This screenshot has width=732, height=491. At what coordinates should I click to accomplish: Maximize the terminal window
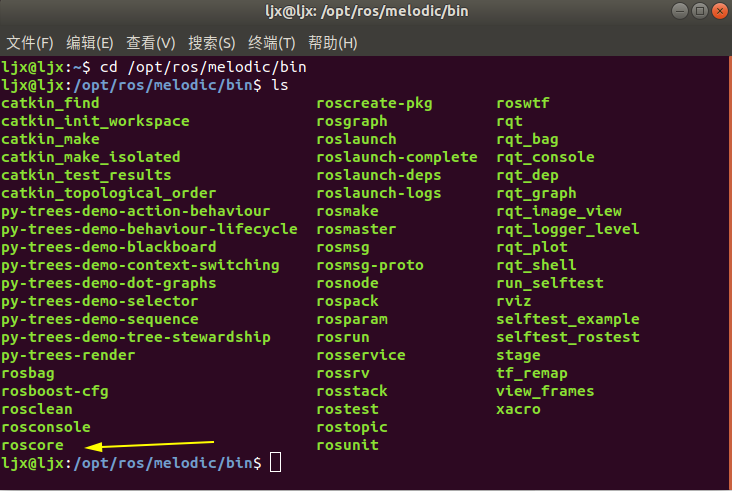pyautogui.click(x=700, y=11)
